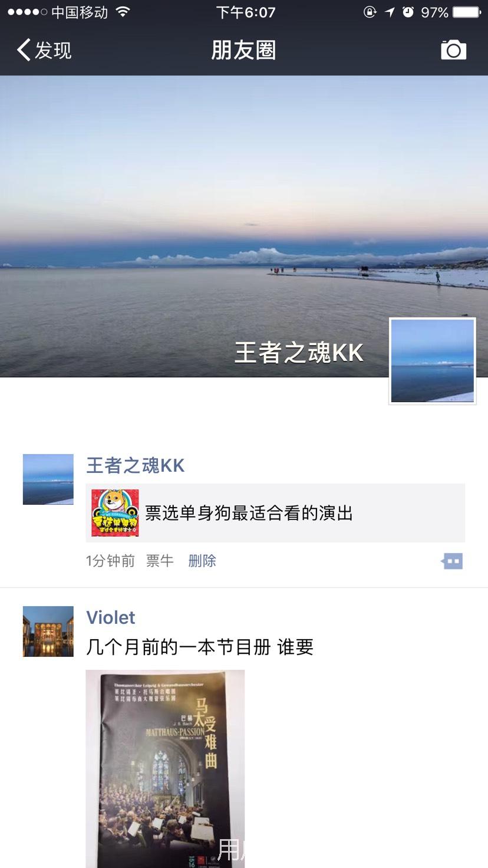Open the comment bubble icon on the post

[x=452, y=561]
